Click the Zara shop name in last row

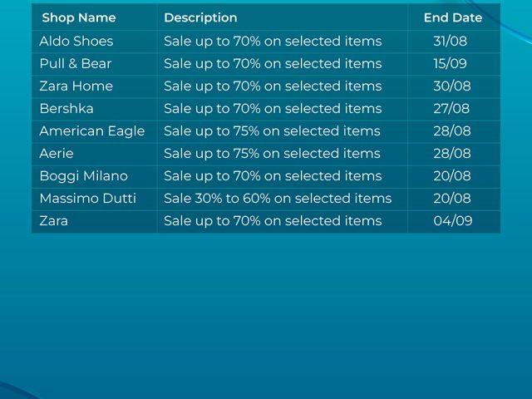(x=53, y=221)
